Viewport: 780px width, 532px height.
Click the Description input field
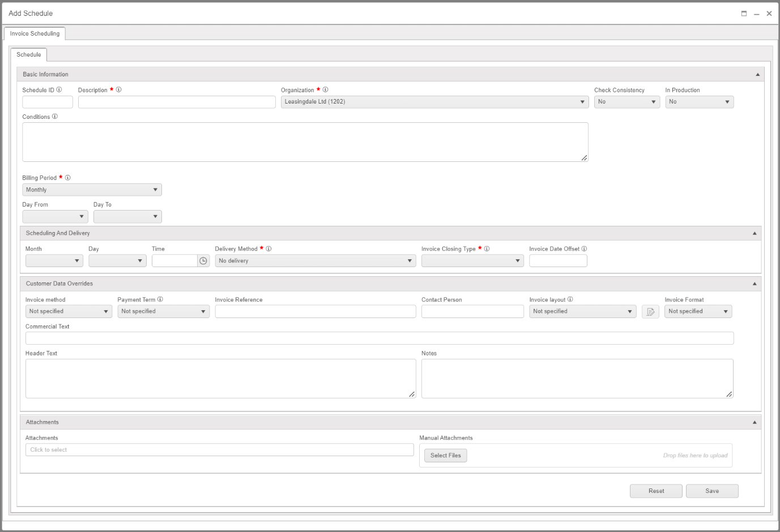coord(177,102)
